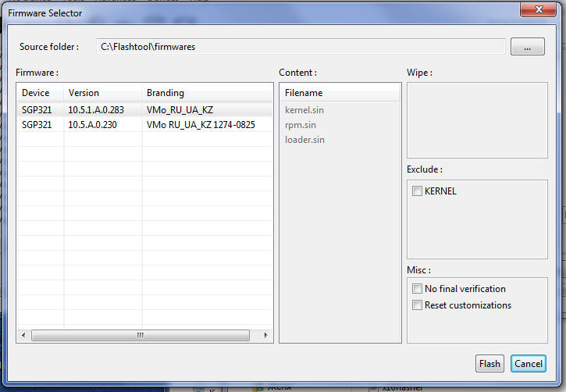Click the Version column header
The width and height of the screenshot is (566, 392).
101,93
